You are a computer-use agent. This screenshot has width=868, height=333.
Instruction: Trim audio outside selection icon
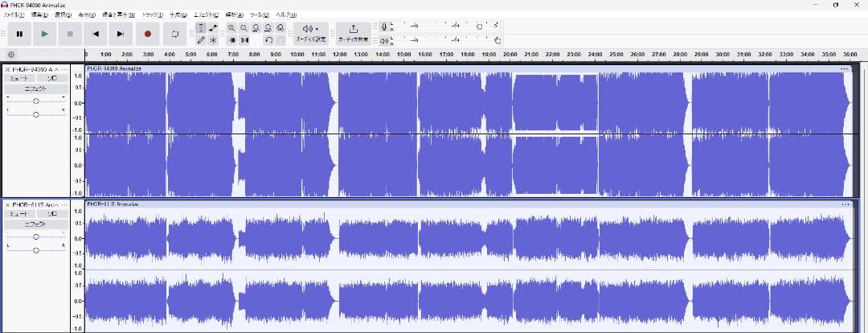231,40
